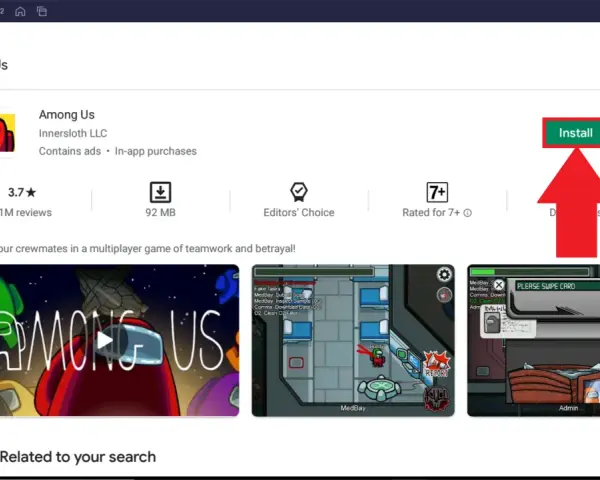Open Innersloth LLC developer page

[73, 133]
